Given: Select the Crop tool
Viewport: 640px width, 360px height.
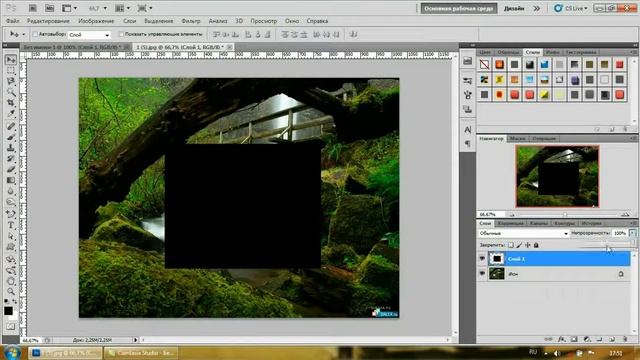Looking at the screenshot, I should click(11, 103).
